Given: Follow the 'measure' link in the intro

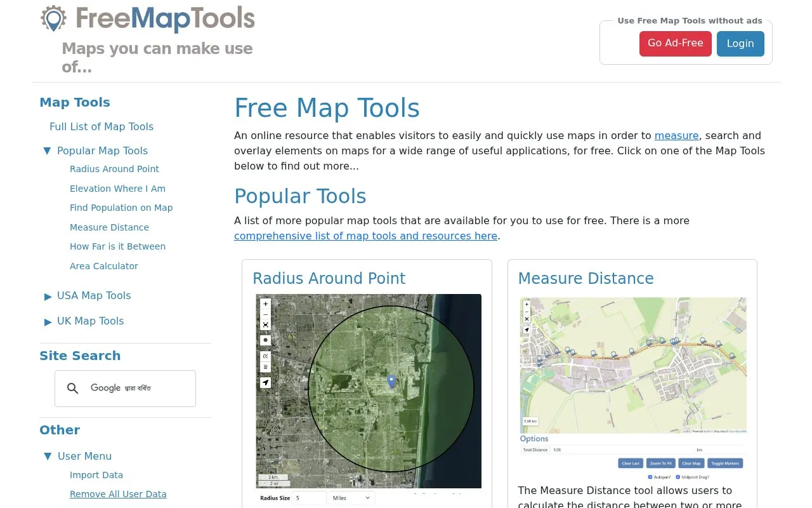Looking at the screenshot, I should coord(677,135).
